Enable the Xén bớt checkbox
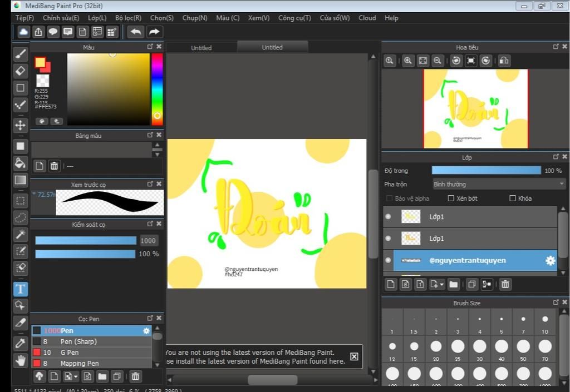Image resolution: width=570 pixels, height=392 pixels. point(451,198)
